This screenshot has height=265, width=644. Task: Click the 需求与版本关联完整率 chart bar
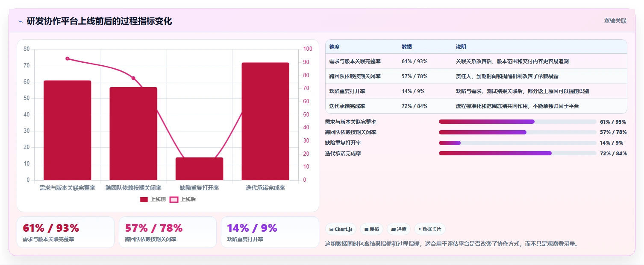pyautogui.click(x=68, y=130)
